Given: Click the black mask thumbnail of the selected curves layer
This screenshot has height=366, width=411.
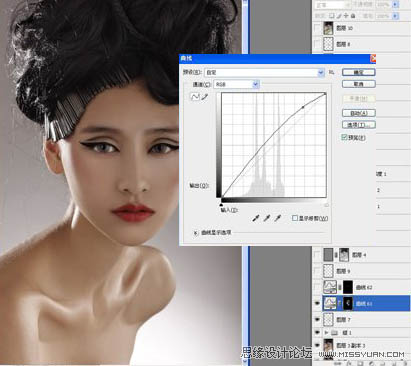Looking at the screenshot, I should [x=348, y=303].
